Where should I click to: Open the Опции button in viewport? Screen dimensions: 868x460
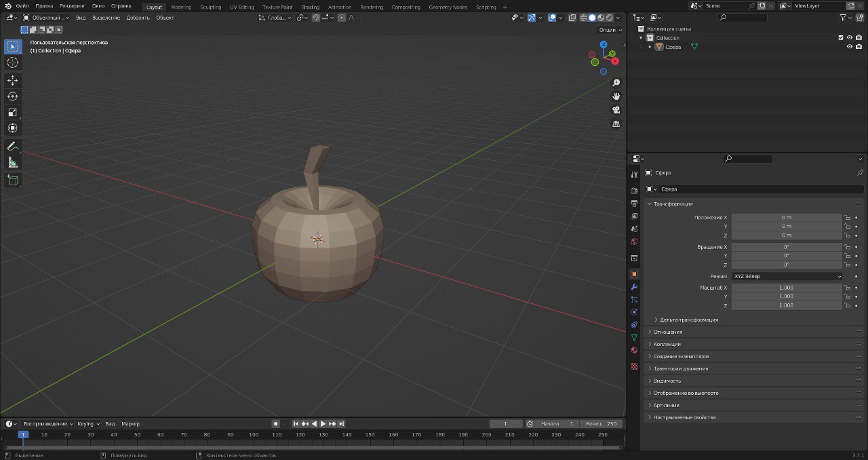(609, 30)
